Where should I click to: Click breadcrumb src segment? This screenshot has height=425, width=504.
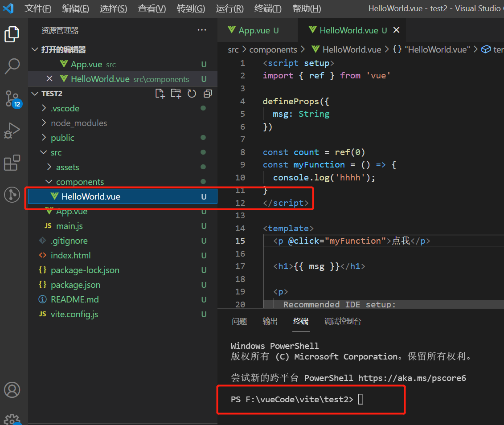tap(234, 49)
